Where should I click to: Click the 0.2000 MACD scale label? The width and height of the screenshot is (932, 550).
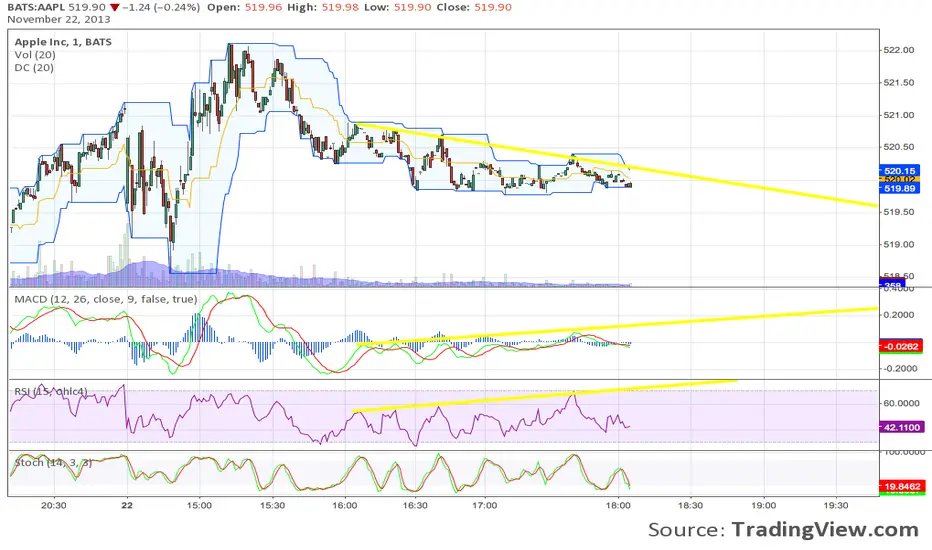899,315
